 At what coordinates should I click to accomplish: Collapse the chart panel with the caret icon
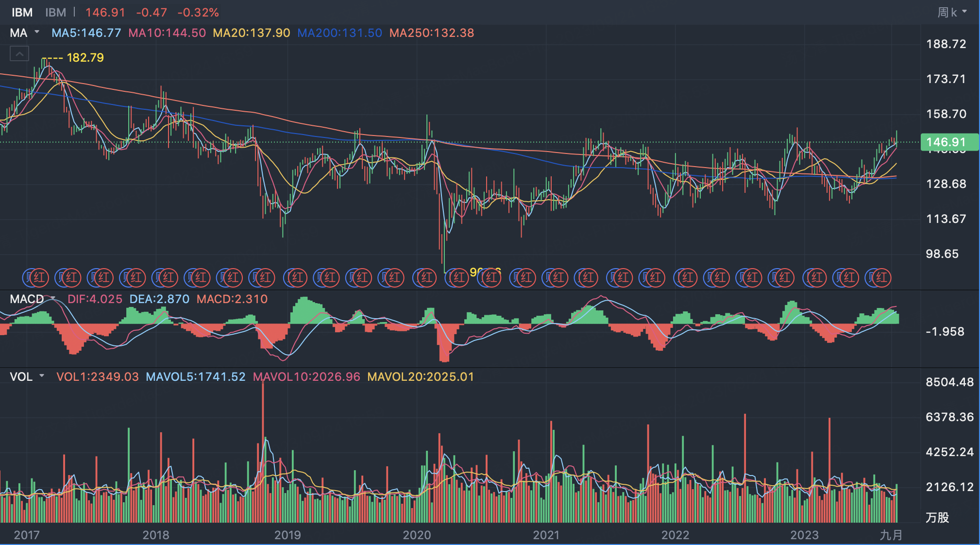[19, 54]
